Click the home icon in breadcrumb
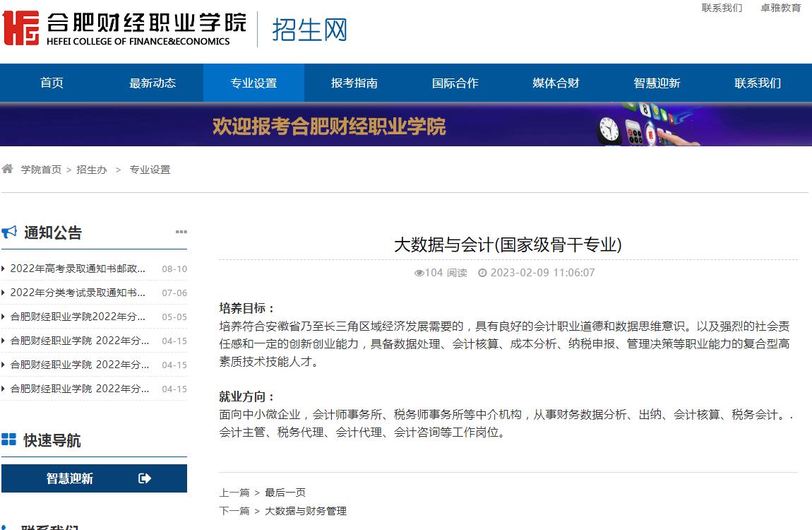The width and height of the screenshot is (812, 530). 7,169
